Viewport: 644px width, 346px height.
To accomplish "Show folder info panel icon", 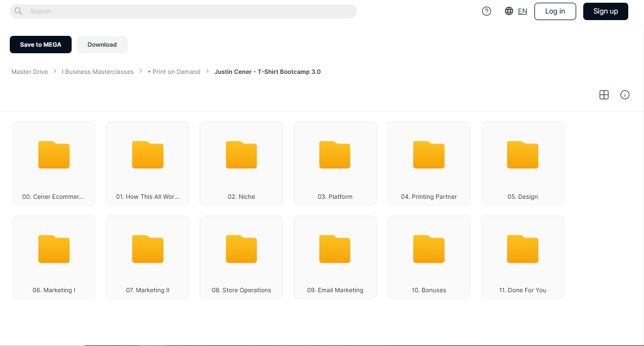I will click(624, 95).
